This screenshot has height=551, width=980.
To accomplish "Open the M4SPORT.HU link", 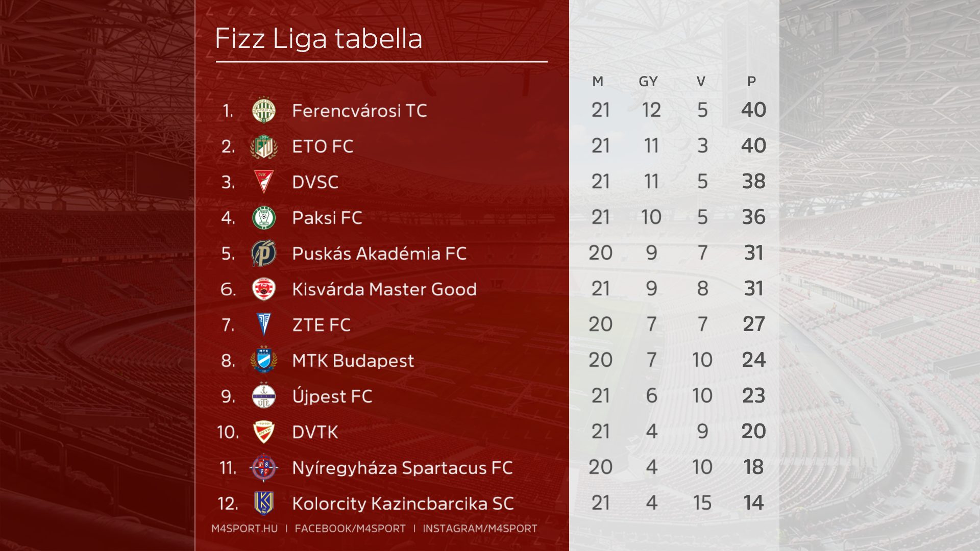I will (x=244, y=529).
